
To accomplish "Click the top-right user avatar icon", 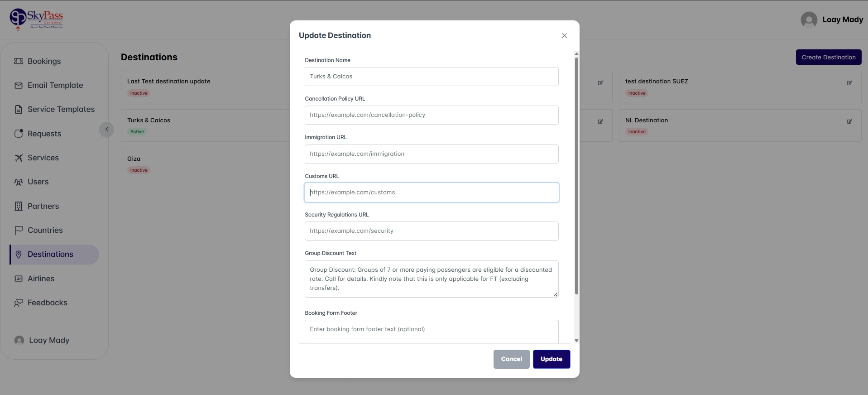I will pos(809,20).
